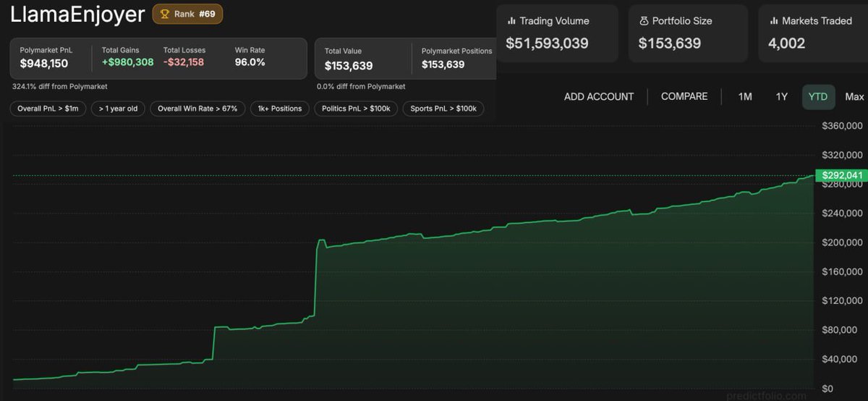The width and height of the screenshot is (868, 401).
Task: Open the COMPARE option
Action: pyautogui.click(x=684, y=96)
